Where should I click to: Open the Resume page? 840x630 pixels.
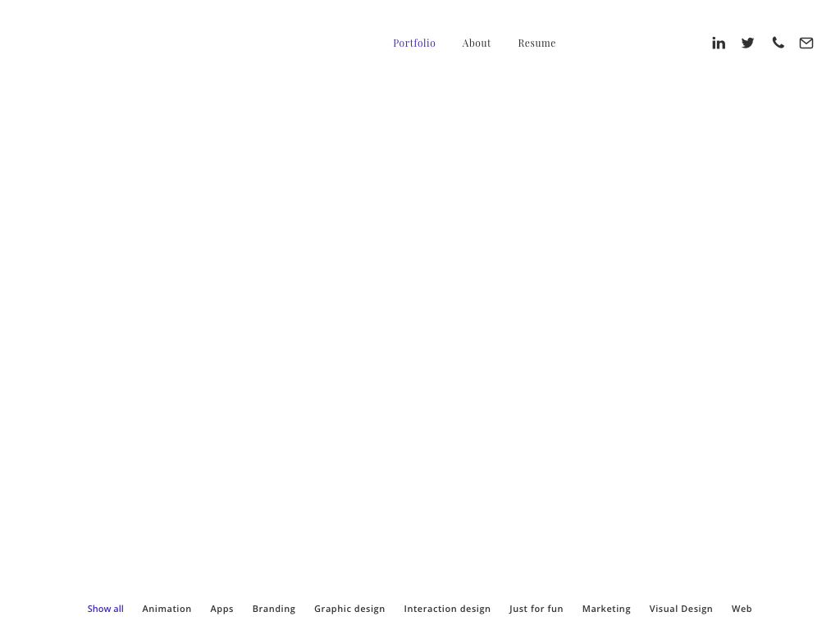point(536,43)
